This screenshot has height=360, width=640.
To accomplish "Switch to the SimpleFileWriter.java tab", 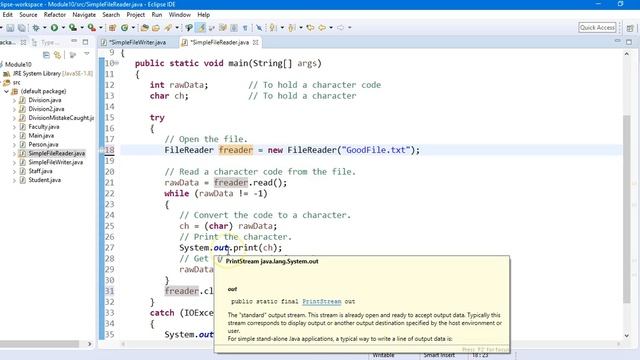I will click(x=137, y=42).
